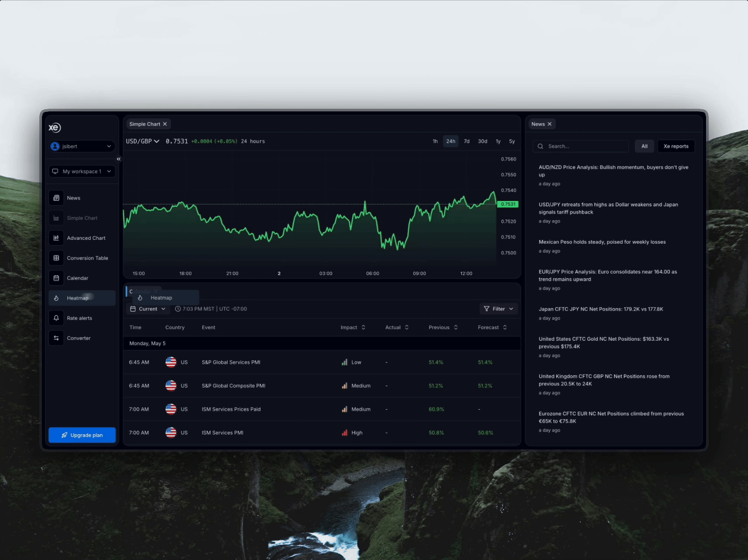The height and width of the screenshot is (560, 748).
Task: Switch chart timeframe to 7d
Action: coord(466,141)
